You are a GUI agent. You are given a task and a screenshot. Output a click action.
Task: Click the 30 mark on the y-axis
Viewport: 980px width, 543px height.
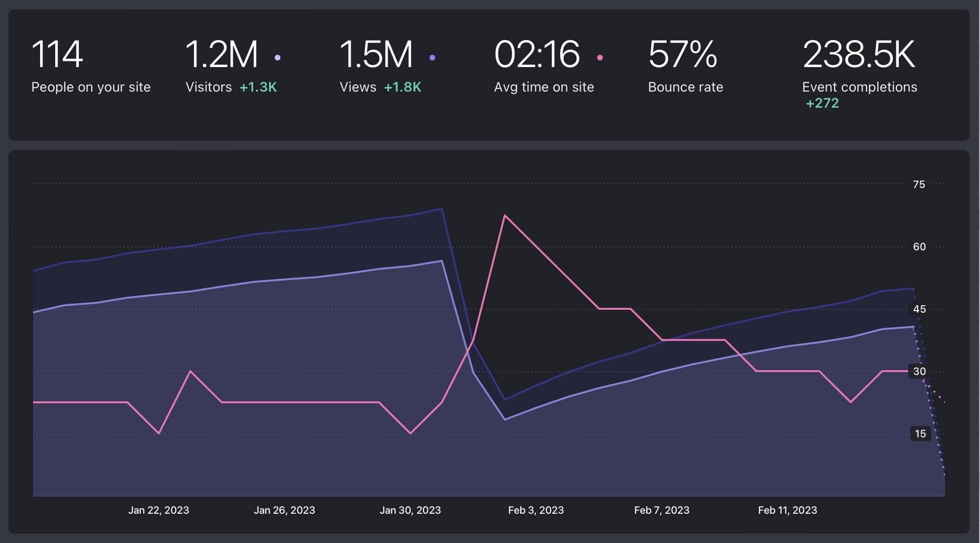click(919, 372)
